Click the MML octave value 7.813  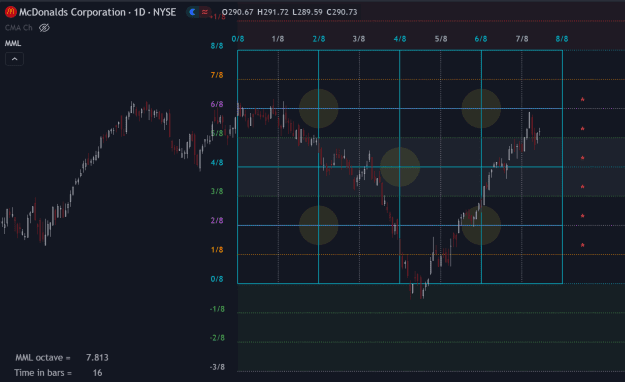97,357
